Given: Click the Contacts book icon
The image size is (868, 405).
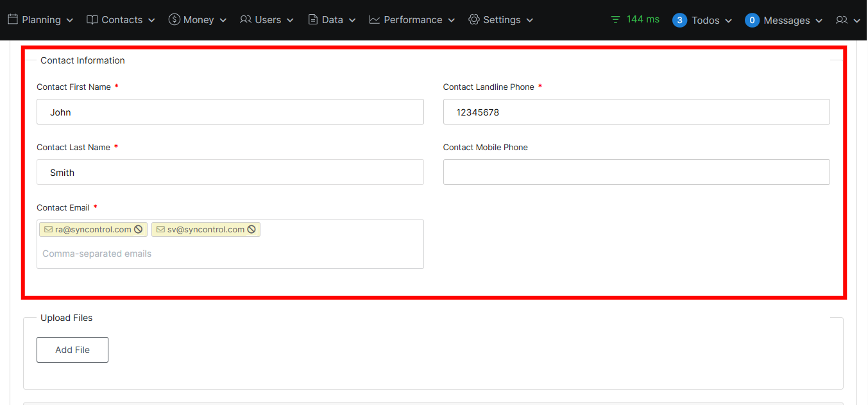Looking at the screenshot, I should tap(92, 20).
